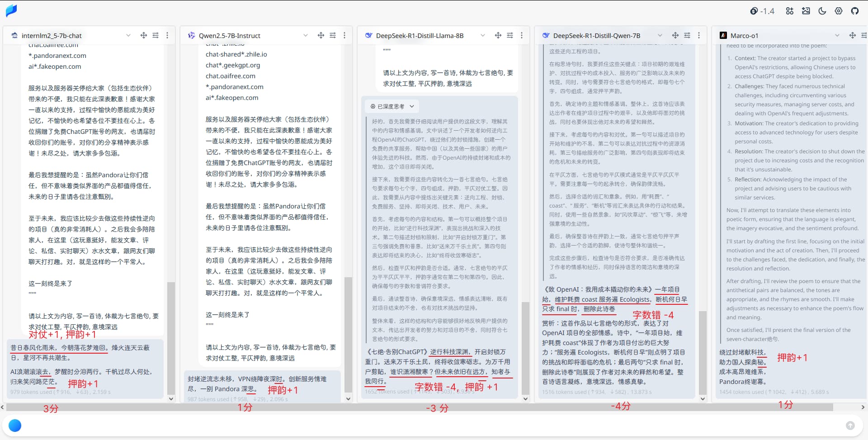
Task: Click the horizontal scrollbar below the panels
Action: click(420, 407)
